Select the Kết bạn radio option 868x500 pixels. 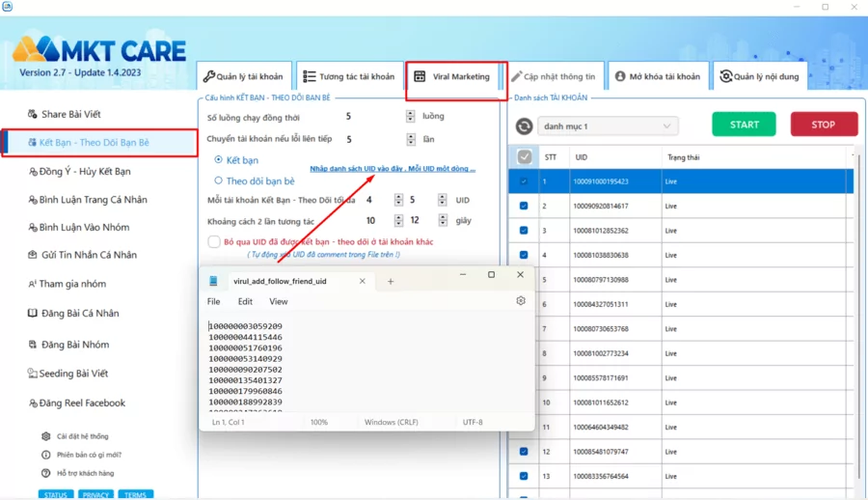click(218, 159)
